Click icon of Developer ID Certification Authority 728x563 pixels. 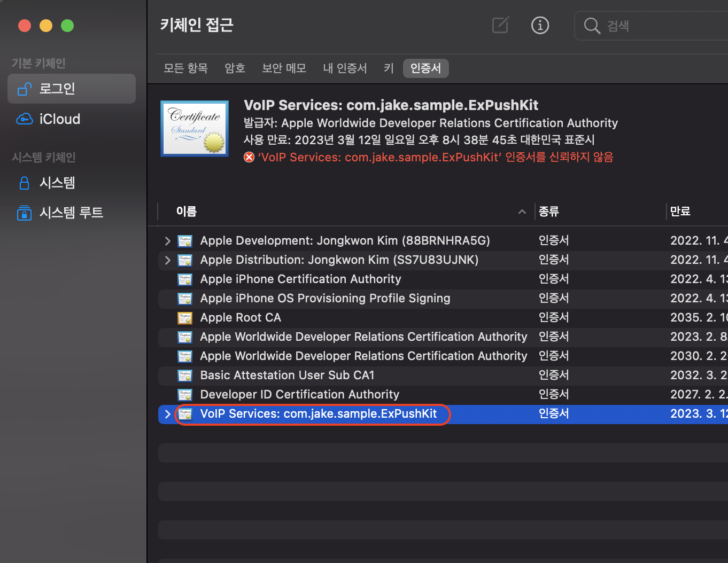click(185, 395)
